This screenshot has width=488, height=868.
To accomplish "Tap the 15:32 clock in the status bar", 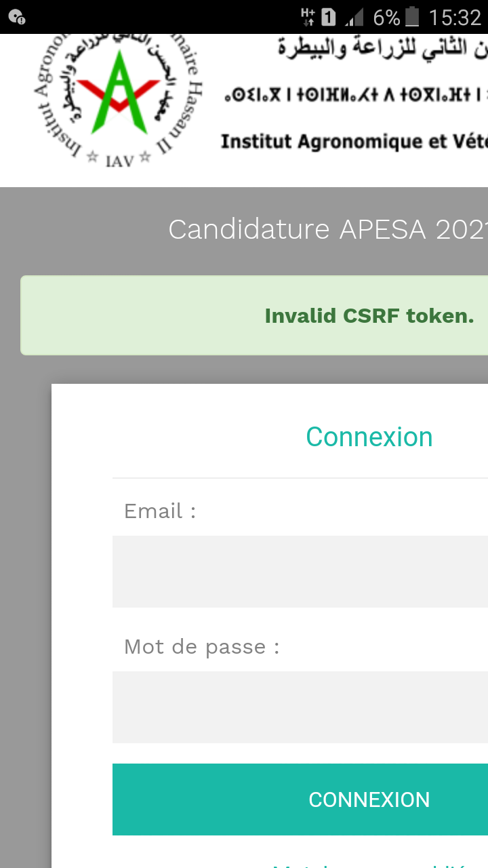I will click(x=455, y=17).
